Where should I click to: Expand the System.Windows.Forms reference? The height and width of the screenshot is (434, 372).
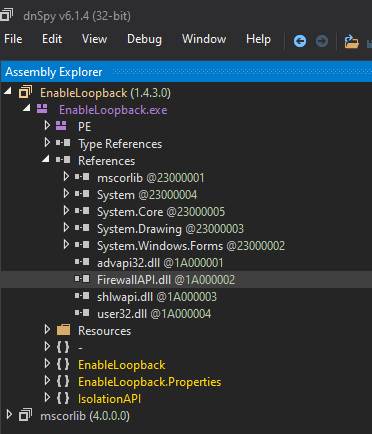[x=66, y=245]
